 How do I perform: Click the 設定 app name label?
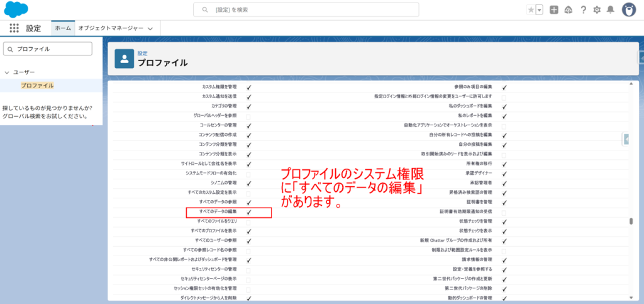pyautogui.click(x=34, y=28)
